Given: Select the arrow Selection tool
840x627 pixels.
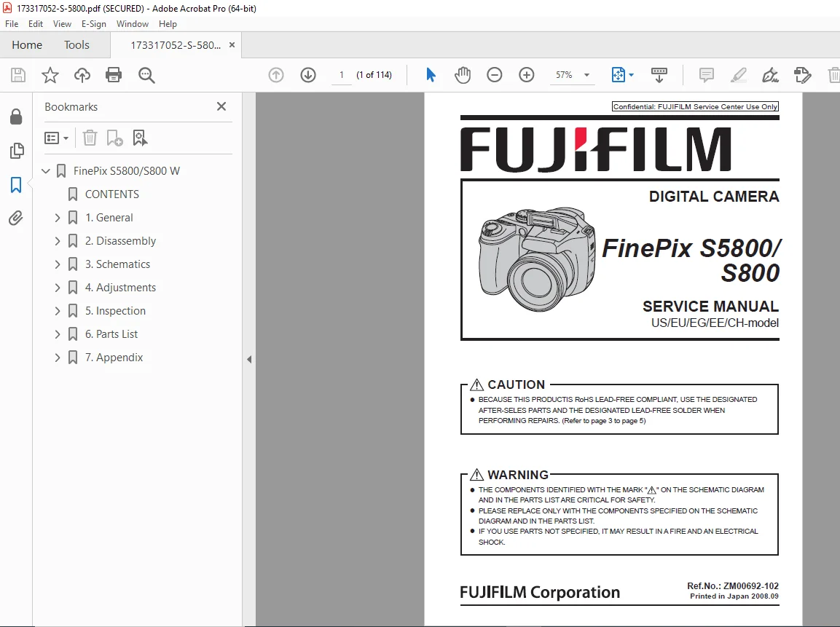Looking at the screenshot, I should [x=431, y=75].
